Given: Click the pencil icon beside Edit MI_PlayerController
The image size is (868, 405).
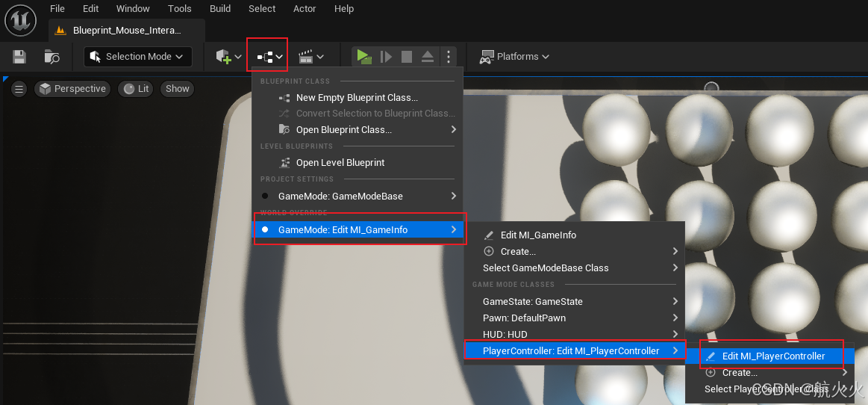Looking at the screenshot, I should (711, 356).
